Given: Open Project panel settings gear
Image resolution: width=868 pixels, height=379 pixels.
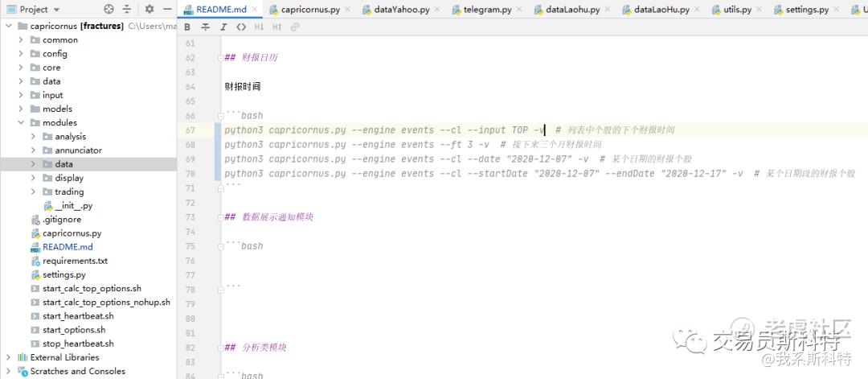Looking at the screenshot, I should (x=149, y=10).
